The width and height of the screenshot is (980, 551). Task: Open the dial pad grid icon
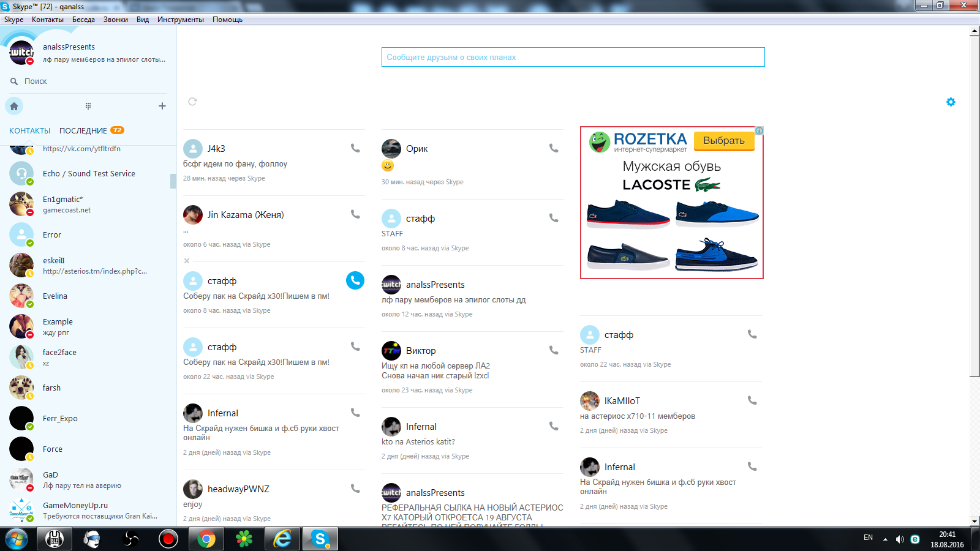tap(88, 106)
